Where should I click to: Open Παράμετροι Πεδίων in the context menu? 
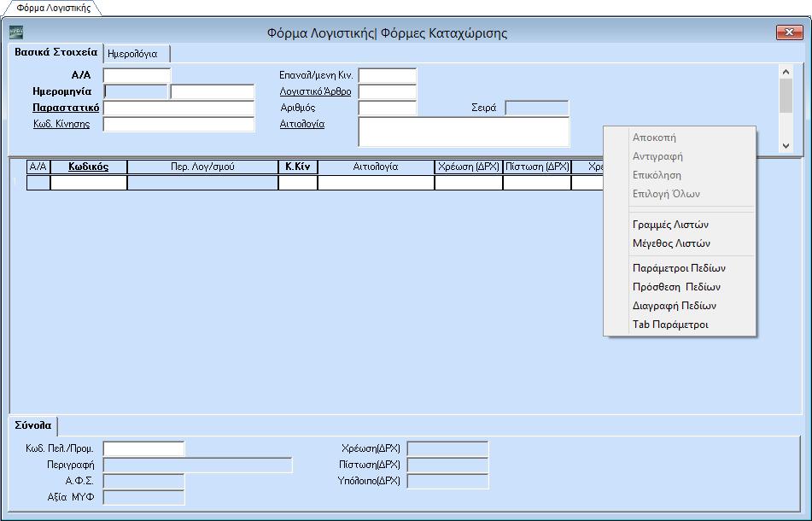pyautogui.click(x=679, y=268)
